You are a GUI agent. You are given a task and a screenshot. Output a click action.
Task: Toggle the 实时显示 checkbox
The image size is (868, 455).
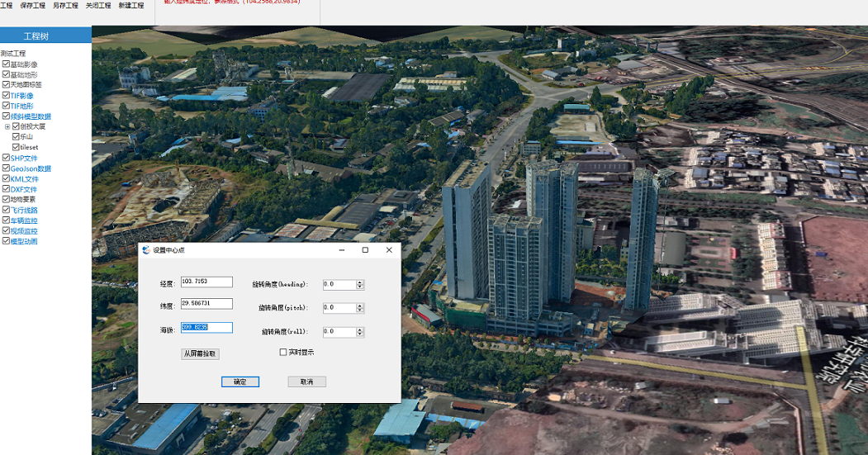point(283,353)
